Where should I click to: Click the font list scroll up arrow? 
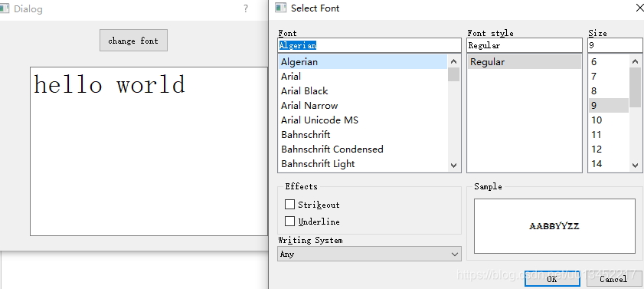coord(454,61)
